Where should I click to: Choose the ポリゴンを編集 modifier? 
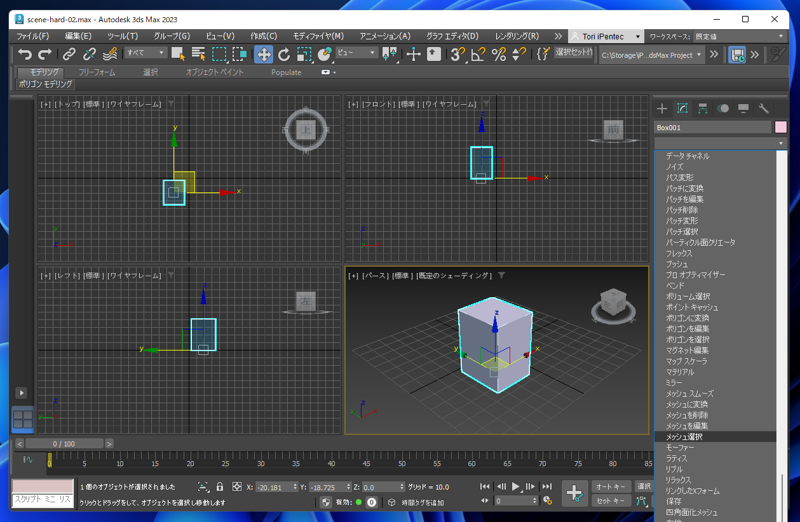pos(715,329)
